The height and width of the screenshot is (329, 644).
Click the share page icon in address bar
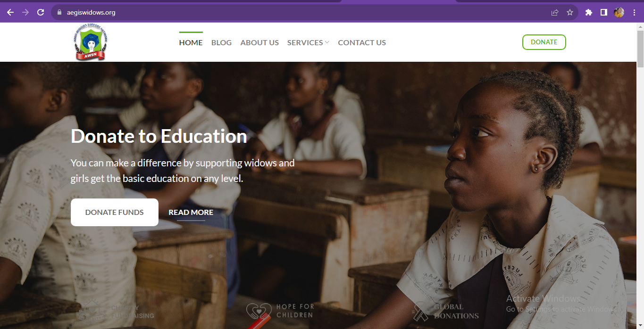[555, 13]
